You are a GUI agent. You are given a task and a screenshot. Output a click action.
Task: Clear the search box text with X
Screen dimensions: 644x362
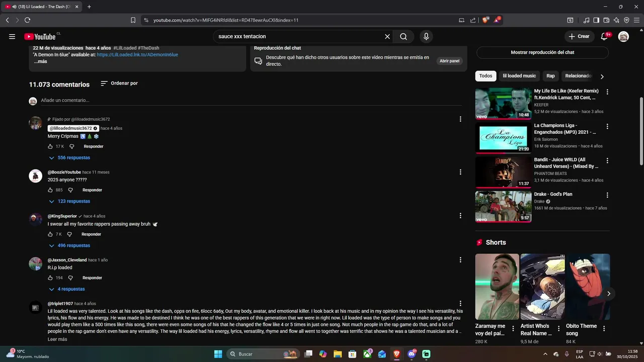(x=387, y=36)
